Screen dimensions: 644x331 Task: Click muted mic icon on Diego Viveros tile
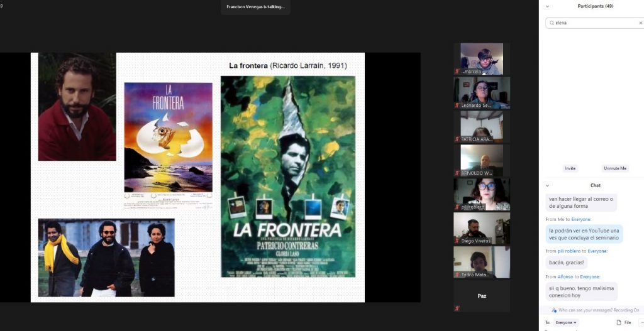457,241
